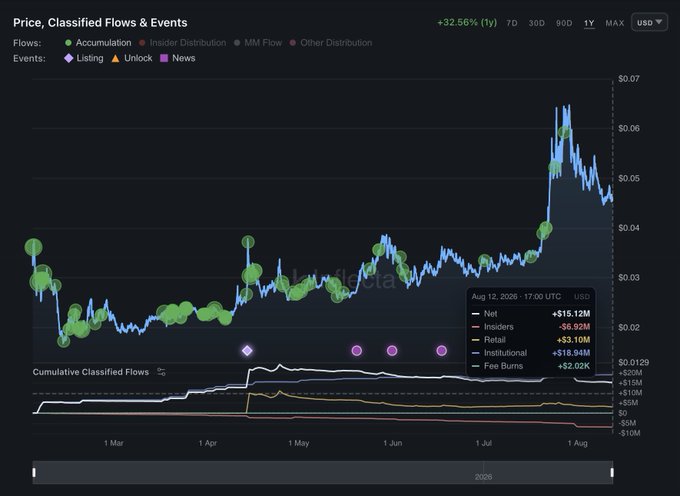Toggle the Unlock events filter
The height and width of the screenshot is (496, 680).
click(x=132, y=58)
